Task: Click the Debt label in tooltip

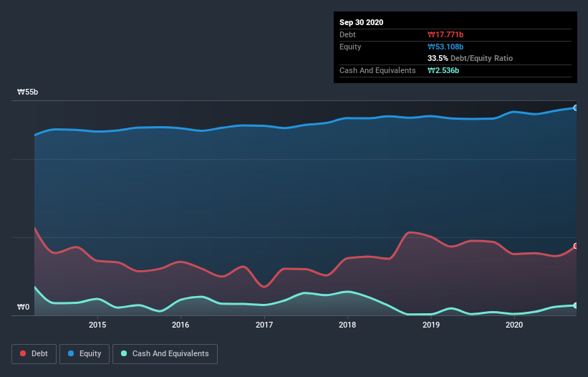Action: coord(347,34)
